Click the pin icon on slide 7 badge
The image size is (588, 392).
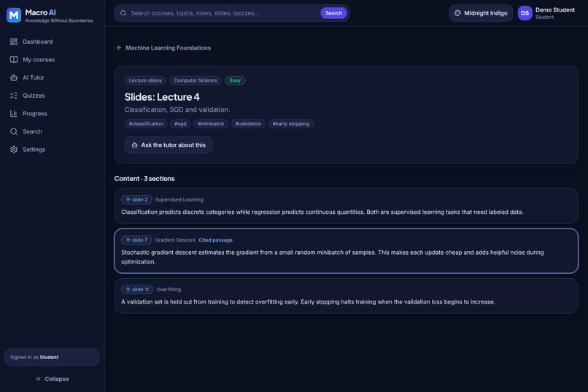(x=128, y=240)
